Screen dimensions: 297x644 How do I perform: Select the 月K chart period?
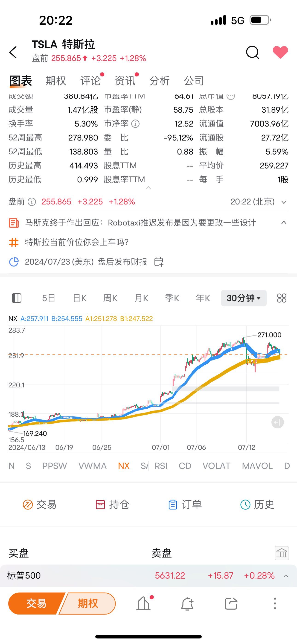click(x=142, y=298)
